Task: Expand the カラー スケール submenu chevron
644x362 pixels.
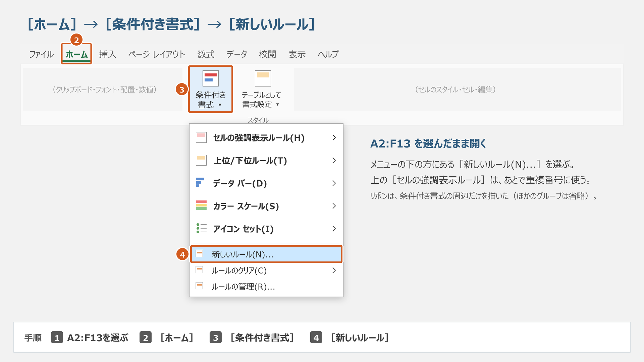Action: point(334,206)
